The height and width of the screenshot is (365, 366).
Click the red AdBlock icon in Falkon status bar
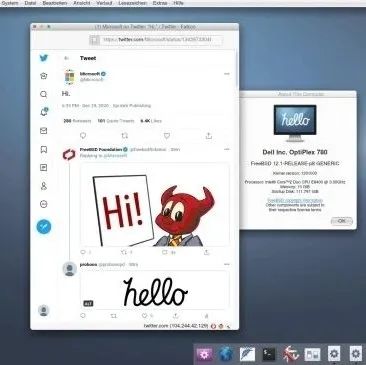[214, 326]
